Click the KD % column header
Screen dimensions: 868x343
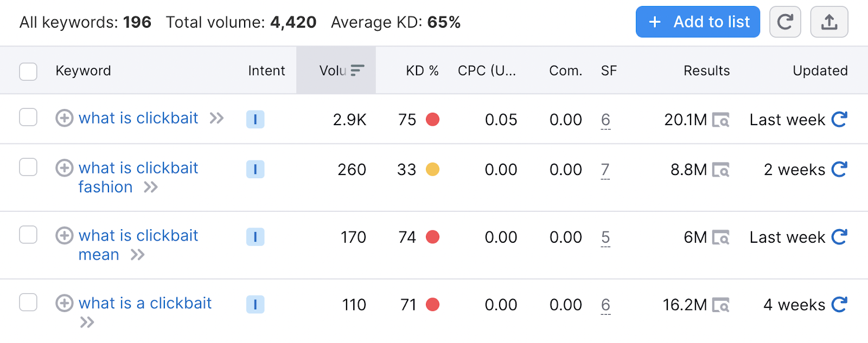422,70
